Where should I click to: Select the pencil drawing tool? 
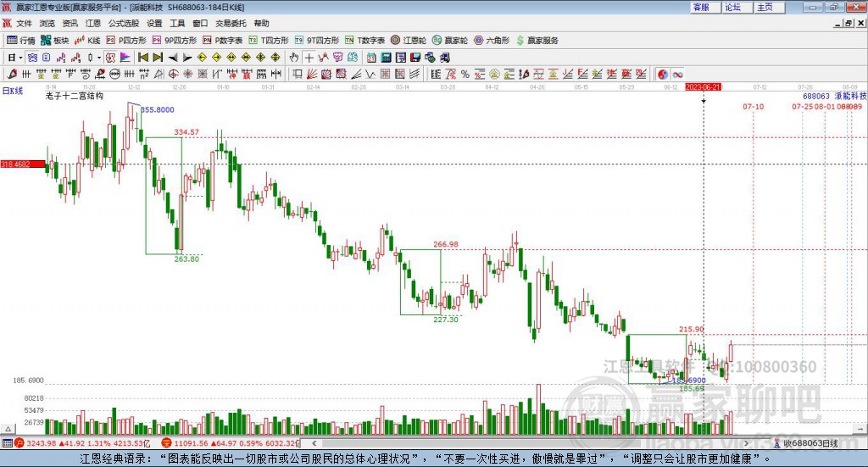(12, 74)
